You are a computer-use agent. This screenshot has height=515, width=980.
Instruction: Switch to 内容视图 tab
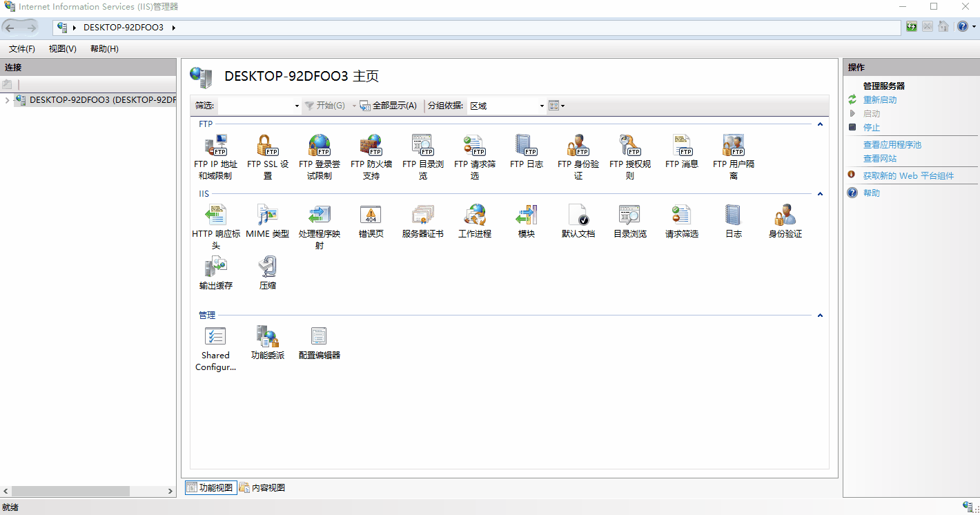[x=262, y=487]
